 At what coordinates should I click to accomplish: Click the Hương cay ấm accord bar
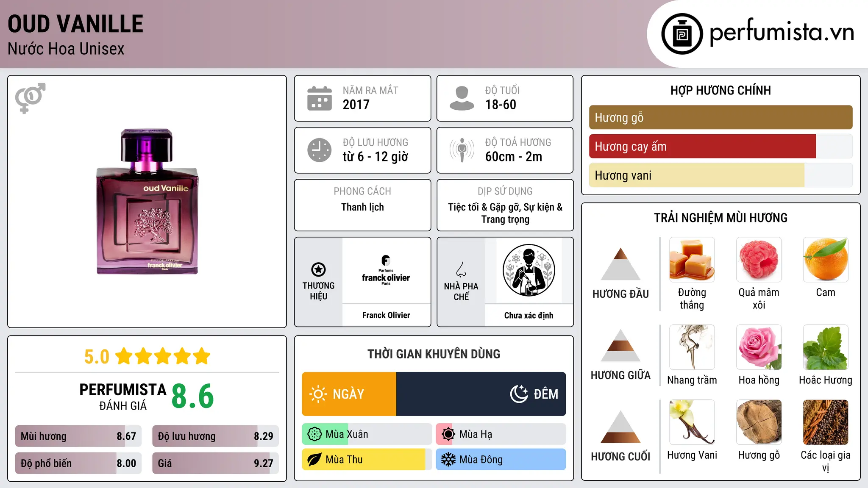click(x=721, y=146)
